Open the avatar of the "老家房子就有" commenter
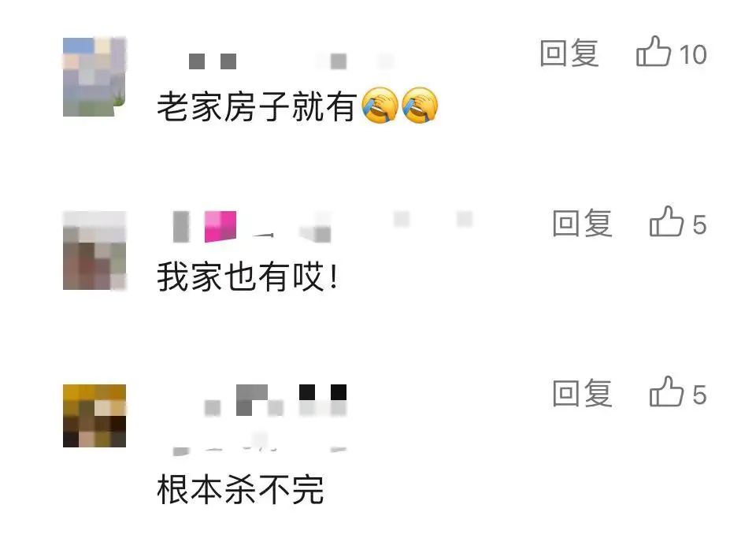The height and width of the screenshot is (549, 756). tap(94, 76)
